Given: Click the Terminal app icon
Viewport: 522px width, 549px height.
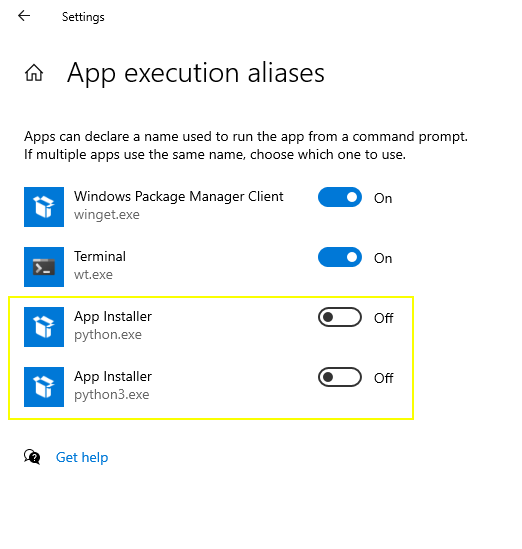Looking at the screenshot, I should click(x=44, y=267).
